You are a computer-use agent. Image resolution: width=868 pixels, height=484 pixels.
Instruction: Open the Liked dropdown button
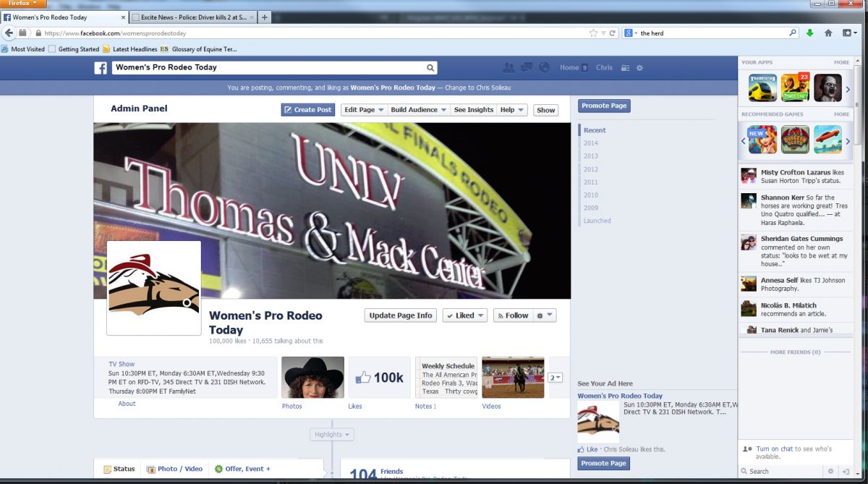tap(464, 315)
